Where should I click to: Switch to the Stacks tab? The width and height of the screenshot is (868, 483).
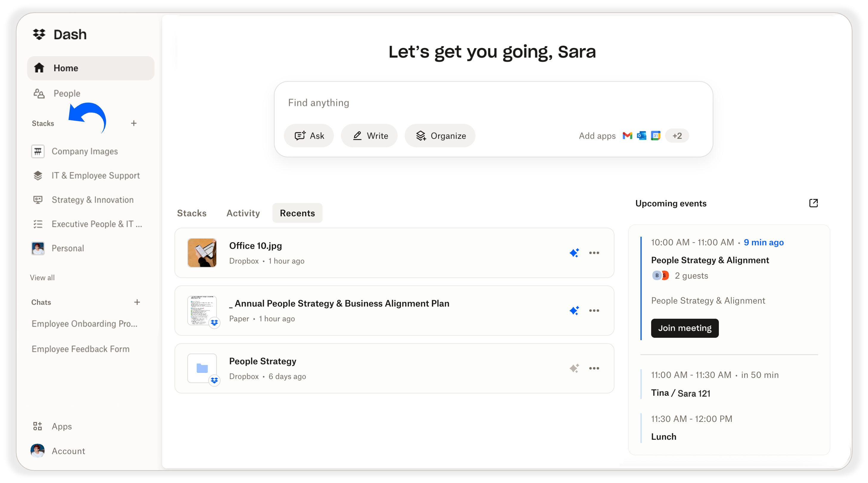[x=191, y=213]
